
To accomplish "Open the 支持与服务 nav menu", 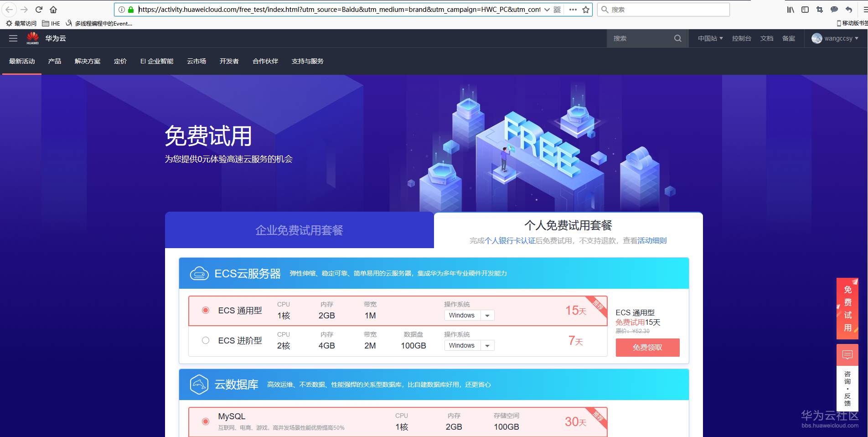I will tap(308, 61).
